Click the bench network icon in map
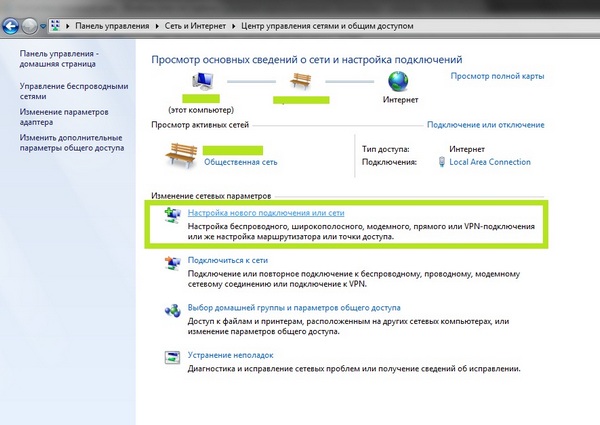 (301, 81)
